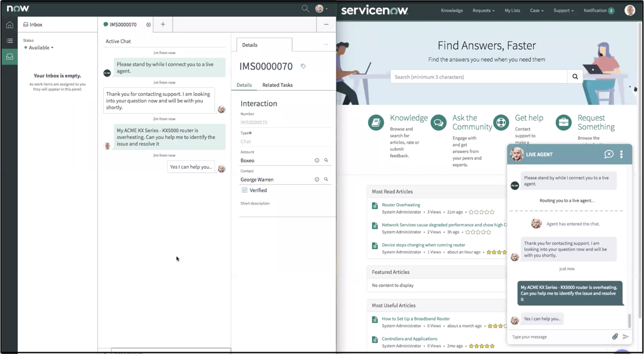The width and height of the screenshot is (644, 354).
Task: Click the Live Agent chat scrollbar
Action: click(x=630, y=321)
